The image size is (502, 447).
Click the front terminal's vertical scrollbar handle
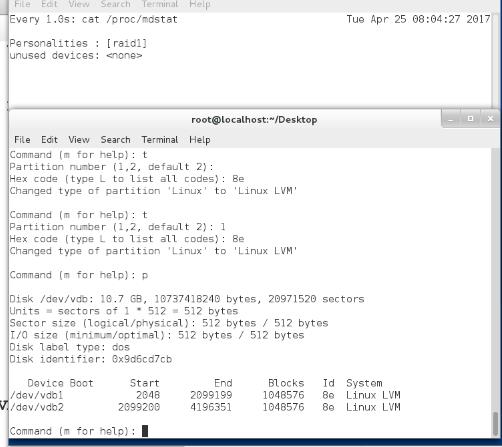(495, 423)
